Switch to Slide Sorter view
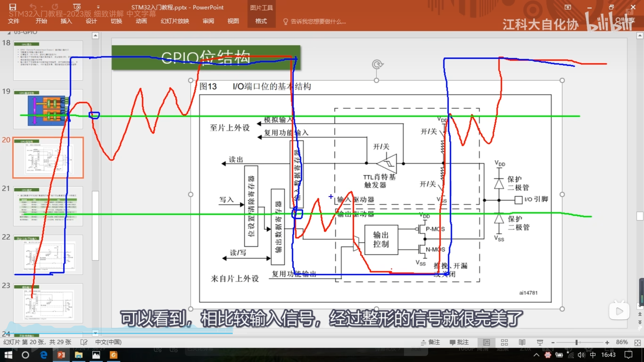 504,342
